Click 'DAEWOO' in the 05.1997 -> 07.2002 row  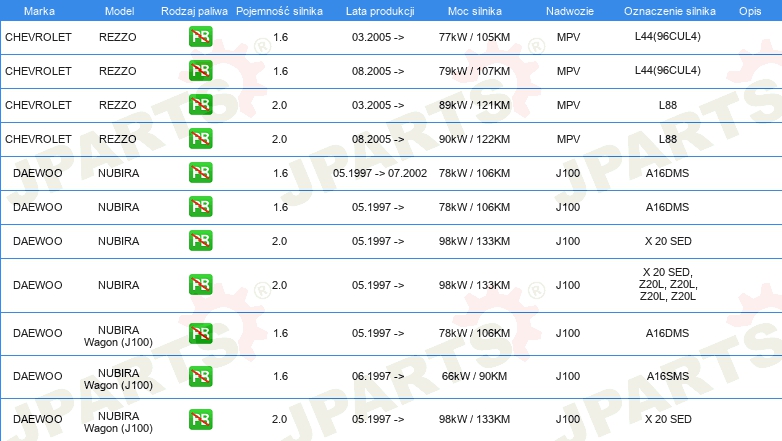click(38, 173)
